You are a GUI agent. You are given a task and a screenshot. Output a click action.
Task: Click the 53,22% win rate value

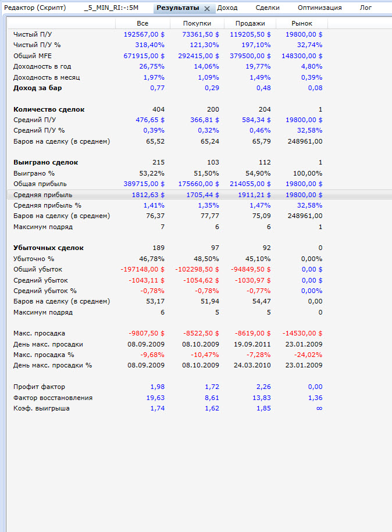pyautogui.click(x=152, y=173)
